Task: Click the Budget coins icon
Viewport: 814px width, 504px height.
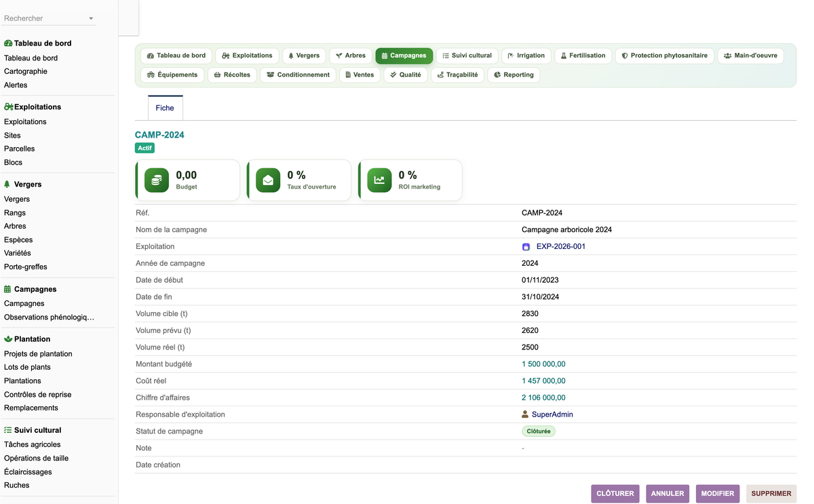Action: point(157,180)
